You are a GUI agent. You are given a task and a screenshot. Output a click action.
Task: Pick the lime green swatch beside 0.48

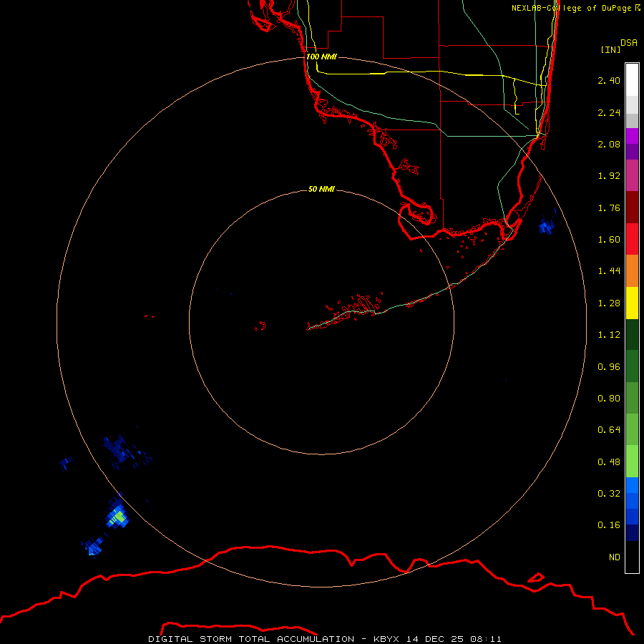(632, 462)
